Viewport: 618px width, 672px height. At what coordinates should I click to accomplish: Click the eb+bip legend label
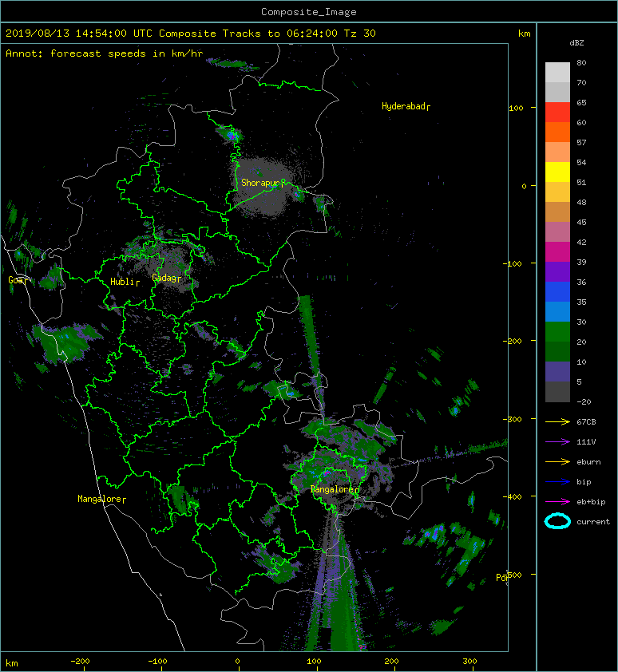(x=591, y=502)
